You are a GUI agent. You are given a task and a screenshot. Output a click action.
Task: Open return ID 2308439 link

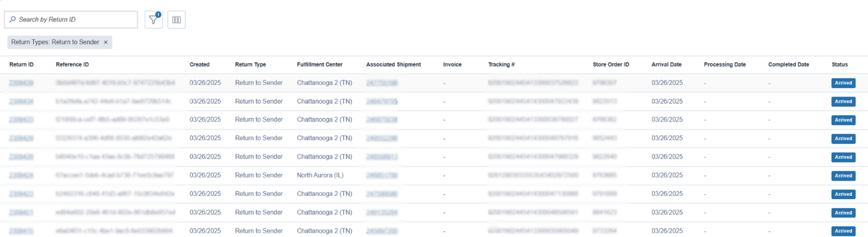pyautogui.click(x=21, y=83)
